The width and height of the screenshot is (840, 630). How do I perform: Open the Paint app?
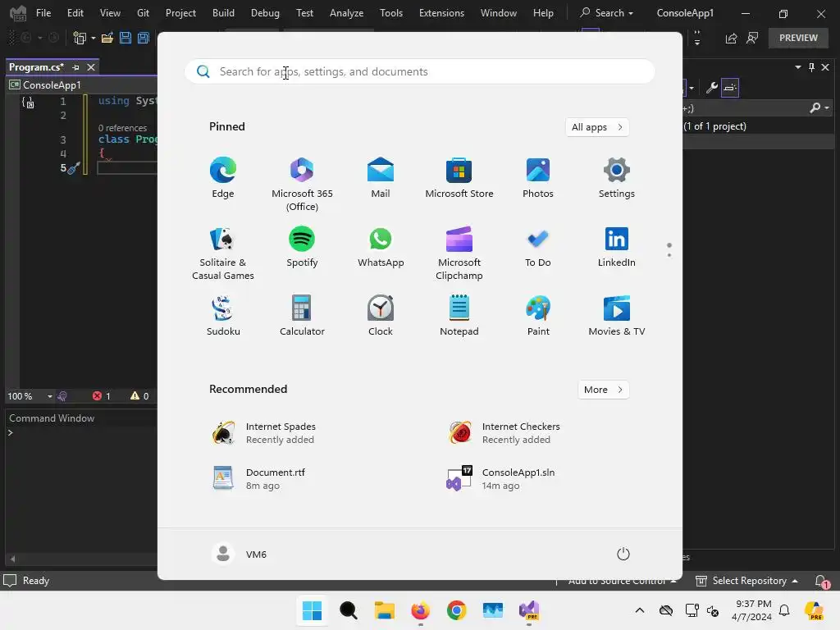[538, 316]
